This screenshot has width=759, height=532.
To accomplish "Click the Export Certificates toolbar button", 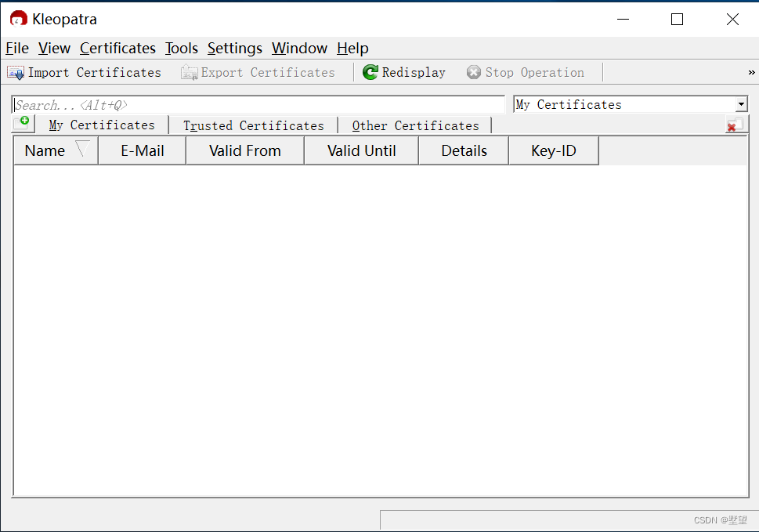I will click(x=258, y=73).
